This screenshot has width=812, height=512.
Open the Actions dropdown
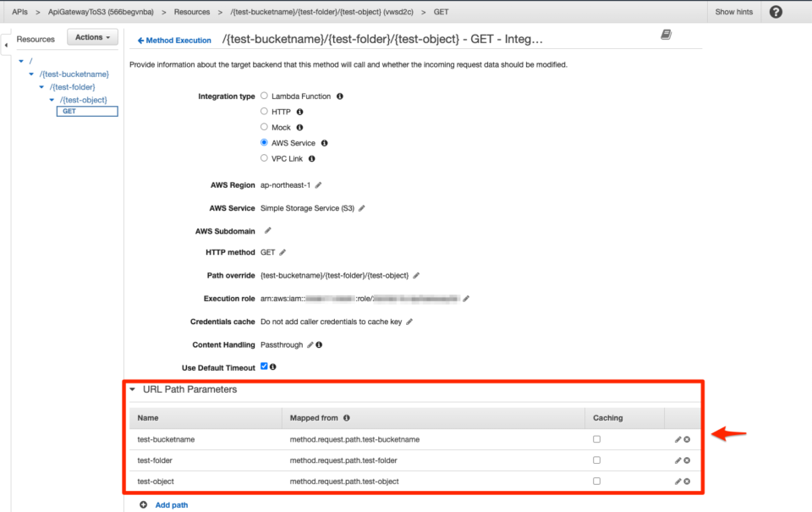(91, 37)
